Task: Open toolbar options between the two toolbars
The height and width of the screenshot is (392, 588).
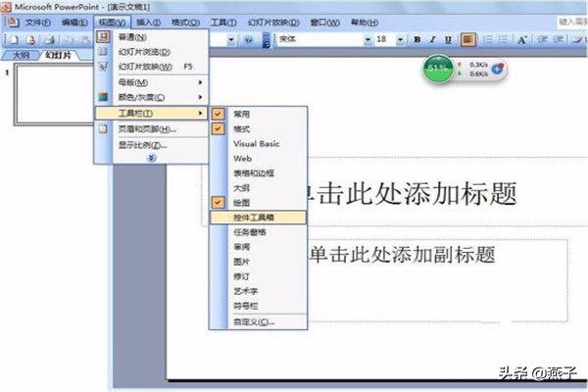Action: click(x=267, y=40)
